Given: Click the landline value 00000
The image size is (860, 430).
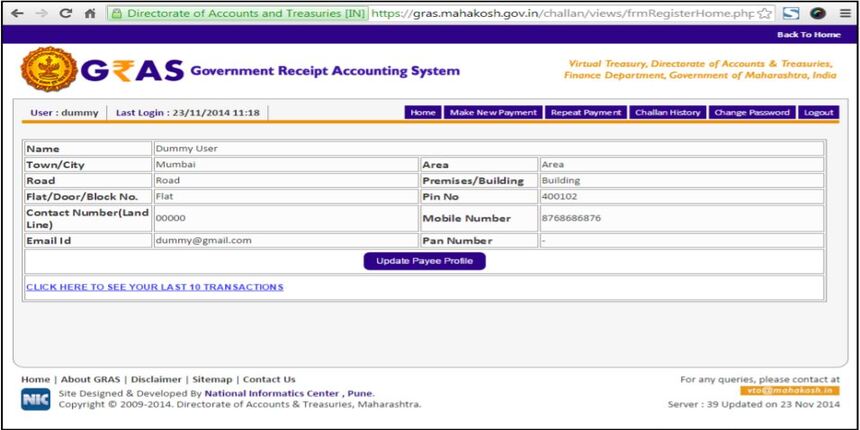Looking at the screenshot, I should pos(171,218).
